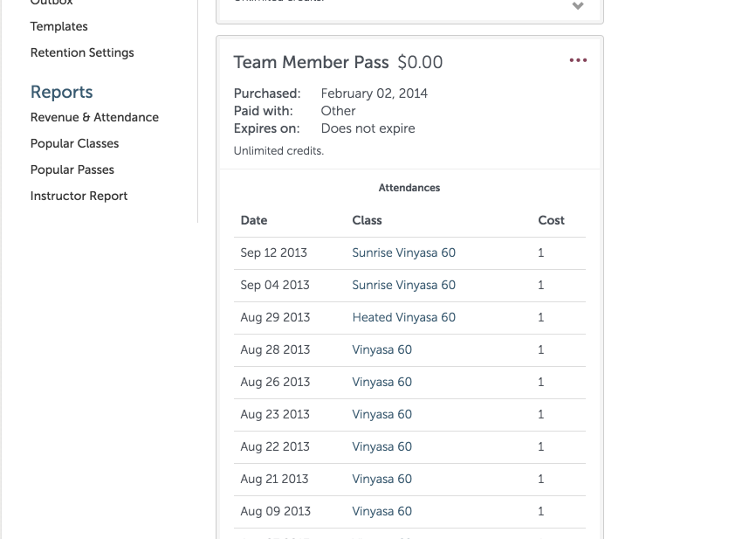The width and height of the screenshot is (756, 539).
Task: Open Retention Settings in the sidebar
Action: [x=82, y=52]
